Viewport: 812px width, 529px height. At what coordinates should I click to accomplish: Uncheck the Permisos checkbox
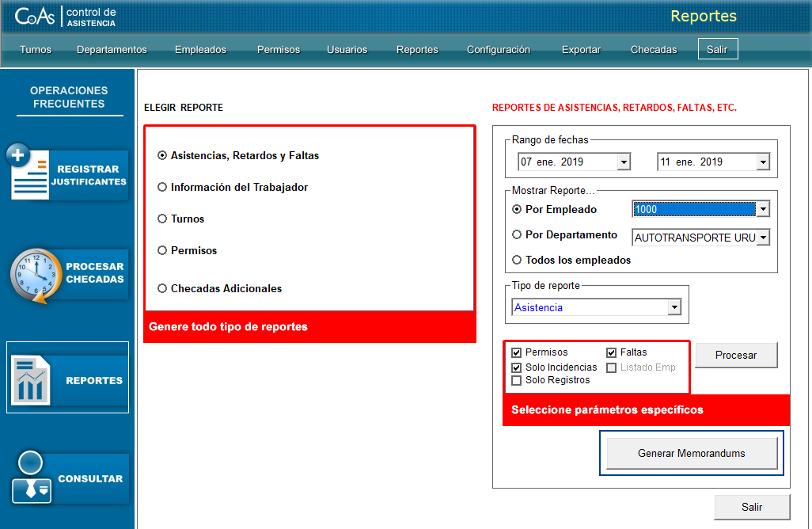click(x=517, y=352)
